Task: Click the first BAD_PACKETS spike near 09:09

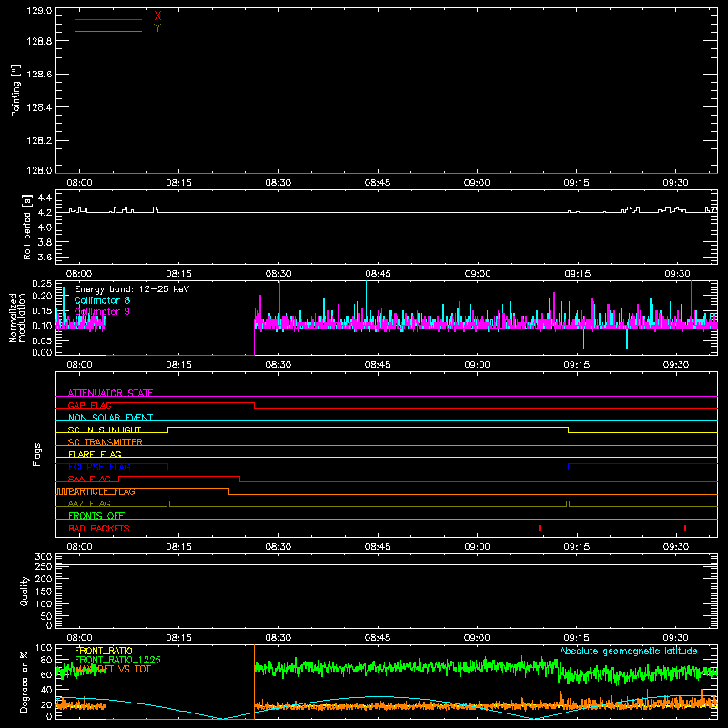Action: [540, 528]
